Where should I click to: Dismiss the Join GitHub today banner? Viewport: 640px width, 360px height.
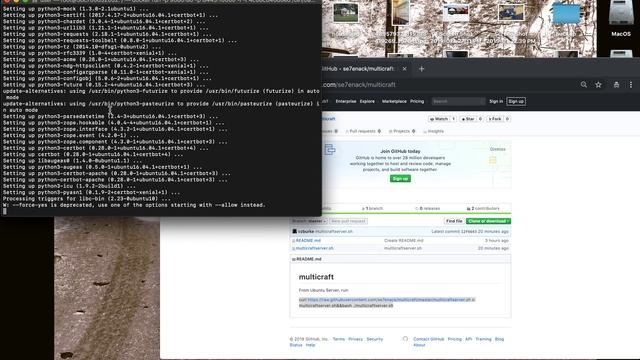click(497, 149)
